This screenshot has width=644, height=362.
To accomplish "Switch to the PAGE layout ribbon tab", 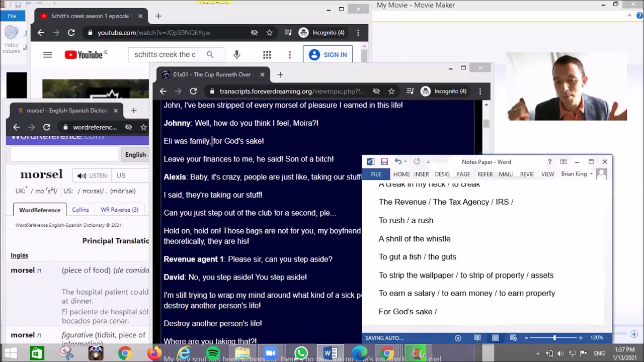I will pos(463,174).
